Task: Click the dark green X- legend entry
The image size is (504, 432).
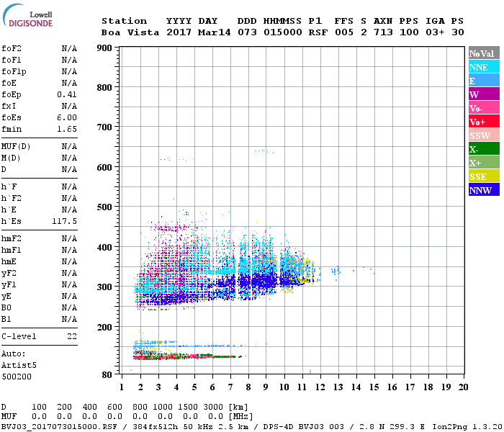Action: [x=483, y=149]
